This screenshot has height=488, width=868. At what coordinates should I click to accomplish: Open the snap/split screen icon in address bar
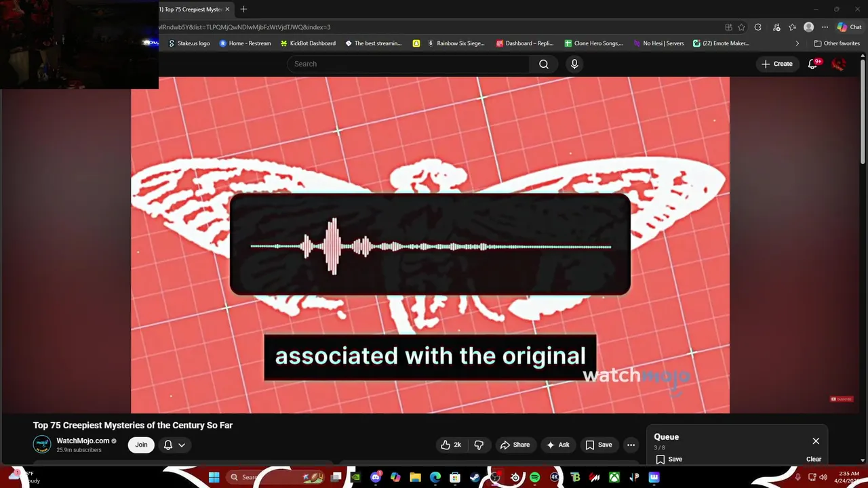pos(728,27)
